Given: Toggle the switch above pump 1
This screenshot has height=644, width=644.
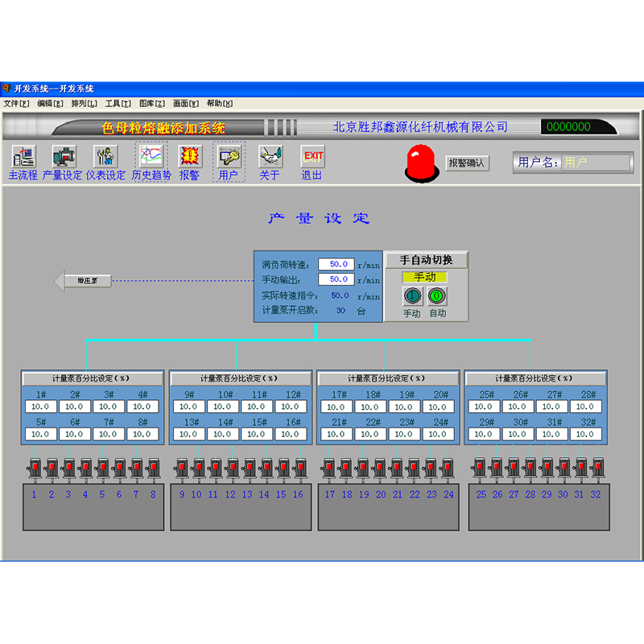Looking at the screenshot, I should [x=34, y=467].
